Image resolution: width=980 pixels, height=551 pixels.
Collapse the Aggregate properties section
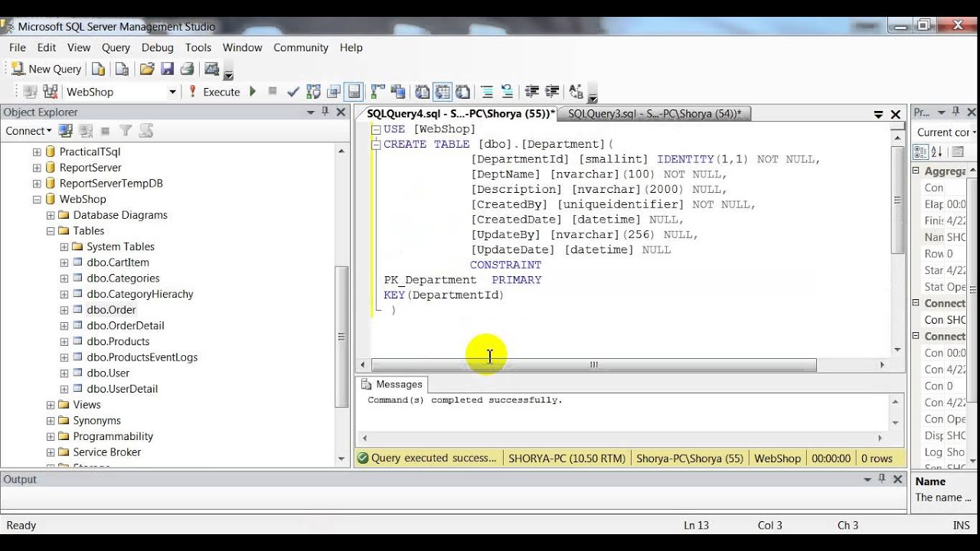pyautogui.click(x=916, y=171)
